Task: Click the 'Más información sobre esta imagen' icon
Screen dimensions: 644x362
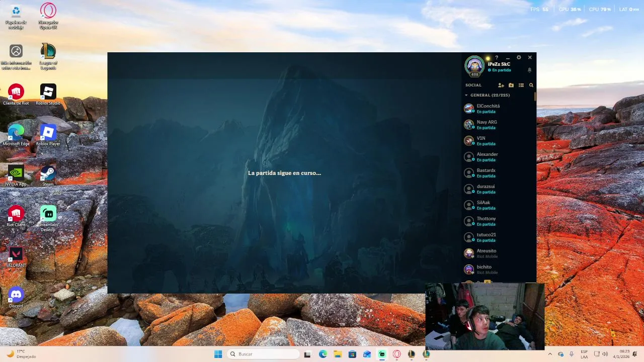Action: (x=16, y=57)
